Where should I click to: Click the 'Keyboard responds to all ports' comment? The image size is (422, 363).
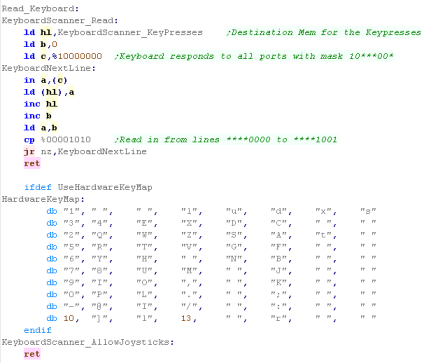pos(254,56)
